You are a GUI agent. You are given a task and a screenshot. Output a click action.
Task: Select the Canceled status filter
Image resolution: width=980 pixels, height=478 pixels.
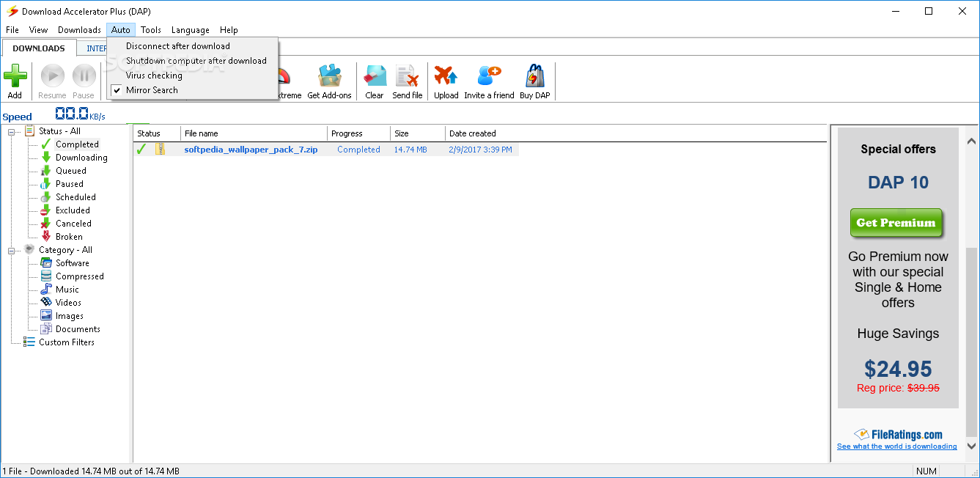click(x=73, y=224)
